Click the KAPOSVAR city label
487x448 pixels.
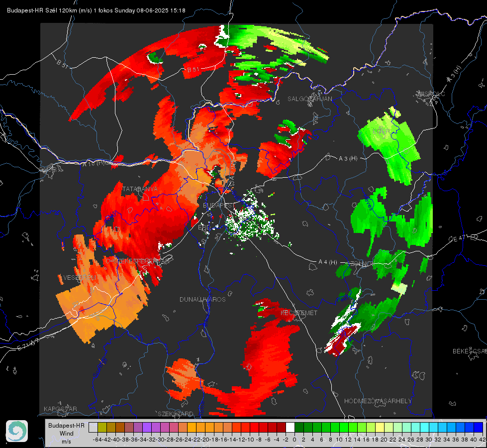pos(60,409)
